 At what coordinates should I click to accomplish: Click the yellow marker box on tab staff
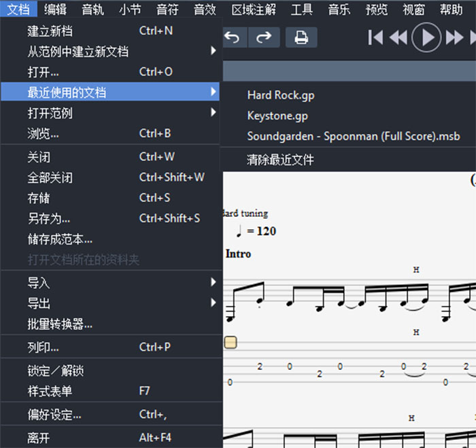coord(231,343)
